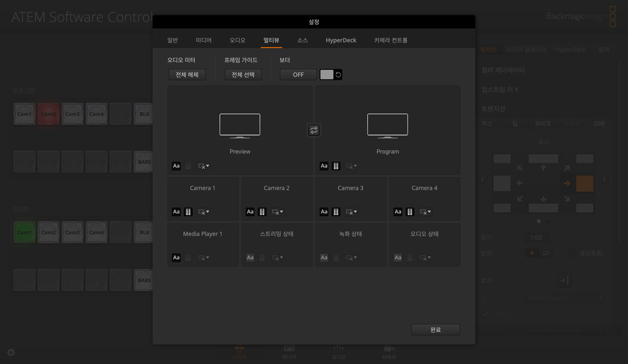This screenshot has height=364, width=628.
Task: Select the 스위처 (Switcher) page icon
Action: click(239, 351)
